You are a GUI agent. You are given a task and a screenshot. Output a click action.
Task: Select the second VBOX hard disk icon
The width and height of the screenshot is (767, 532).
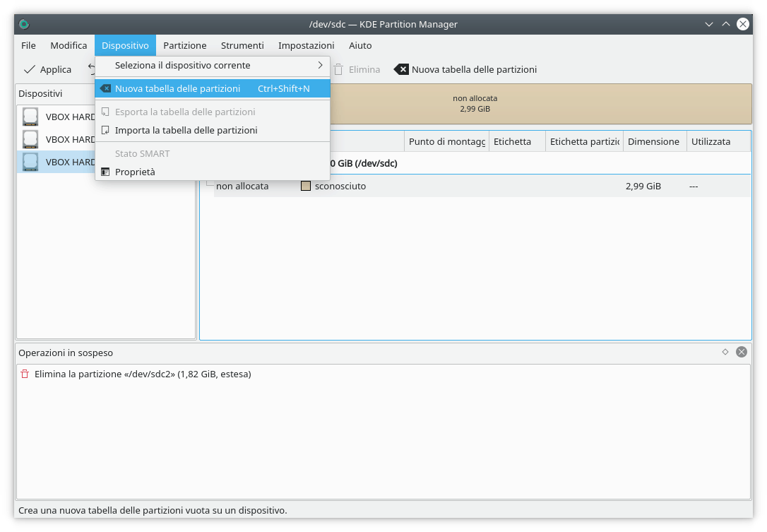[30, 139]
